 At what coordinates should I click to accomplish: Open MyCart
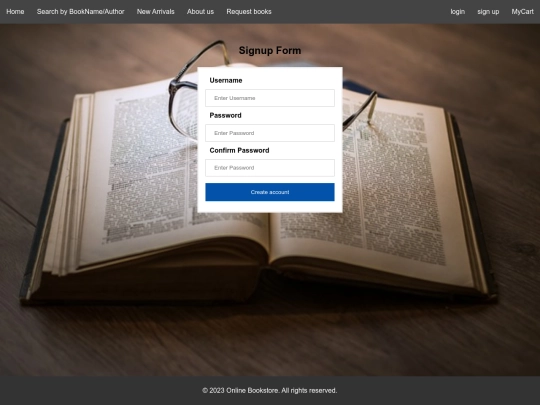click(x=522, y=12)
